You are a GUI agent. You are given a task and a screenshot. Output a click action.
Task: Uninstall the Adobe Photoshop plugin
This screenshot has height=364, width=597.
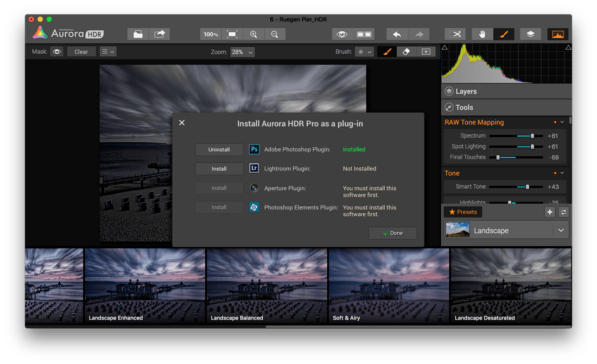pos(219,150)
